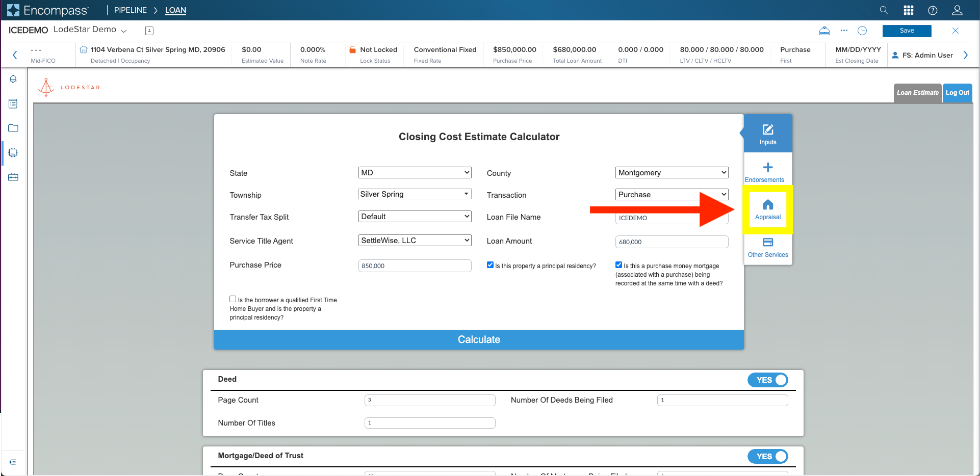Go to the LOAN breadcrumb

coord(175,10)
